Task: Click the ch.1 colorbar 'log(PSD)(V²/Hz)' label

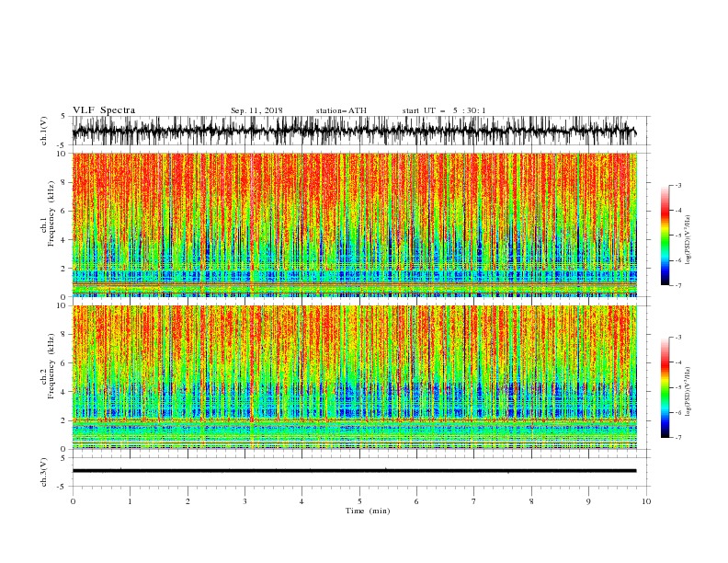Action: click(688, 240)
